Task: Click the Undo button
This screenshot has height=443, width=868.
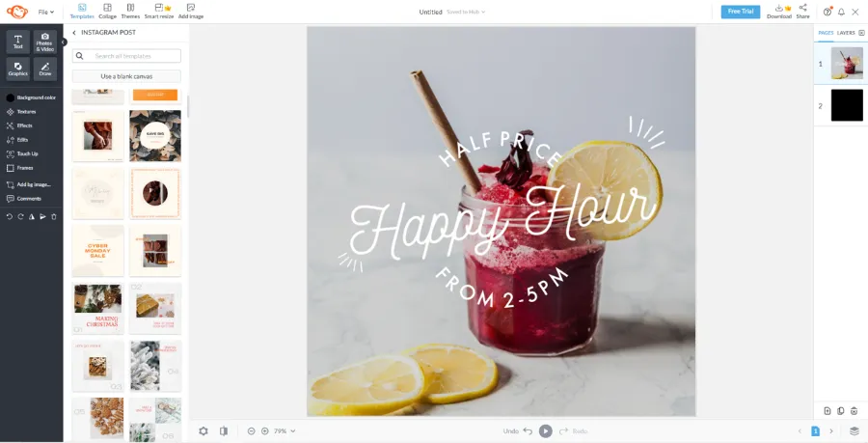Action: 518,430
